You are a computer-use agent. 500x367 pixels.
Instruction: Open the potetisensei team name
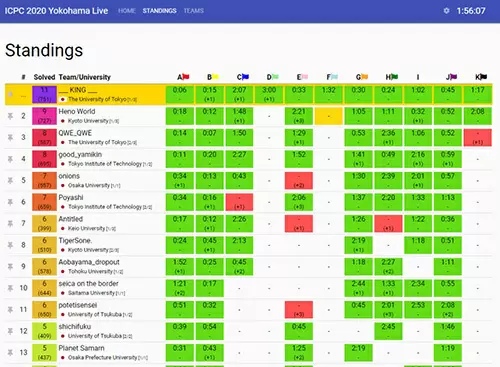(x=78, y=305)
